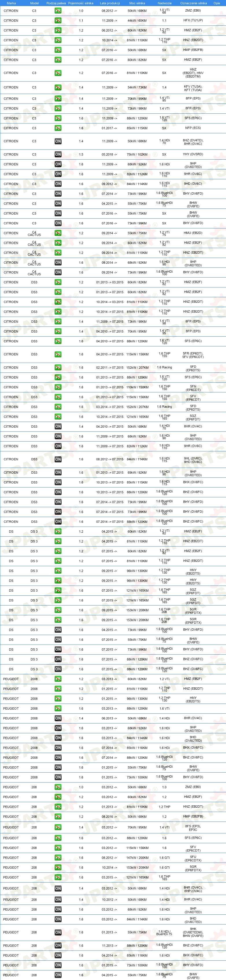Click diesel ON icon in DS3 9HL (DV6C) row
This screenshot has width=226, height=980.
[58, 459]
